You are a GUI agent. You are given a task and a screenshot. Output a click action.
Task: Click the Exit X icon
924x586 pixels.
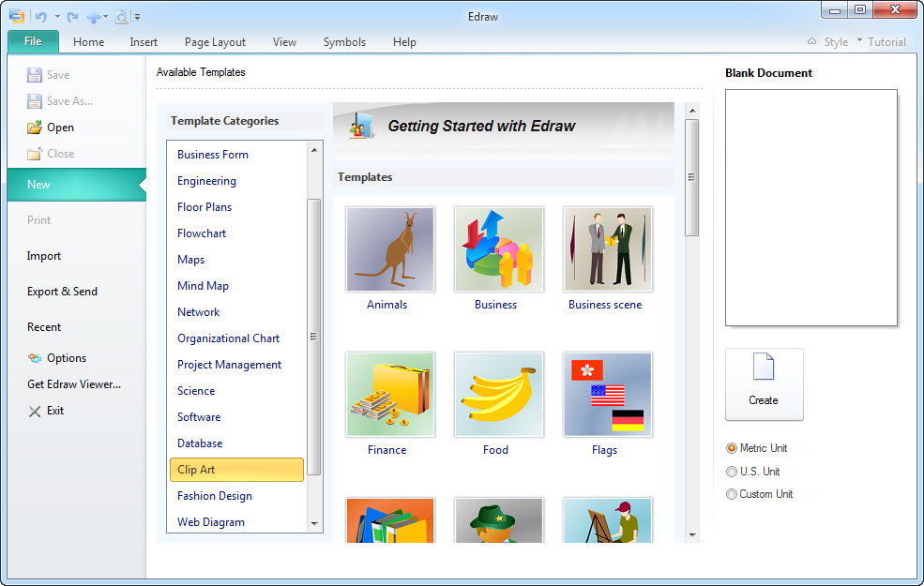tap(35, 411)
